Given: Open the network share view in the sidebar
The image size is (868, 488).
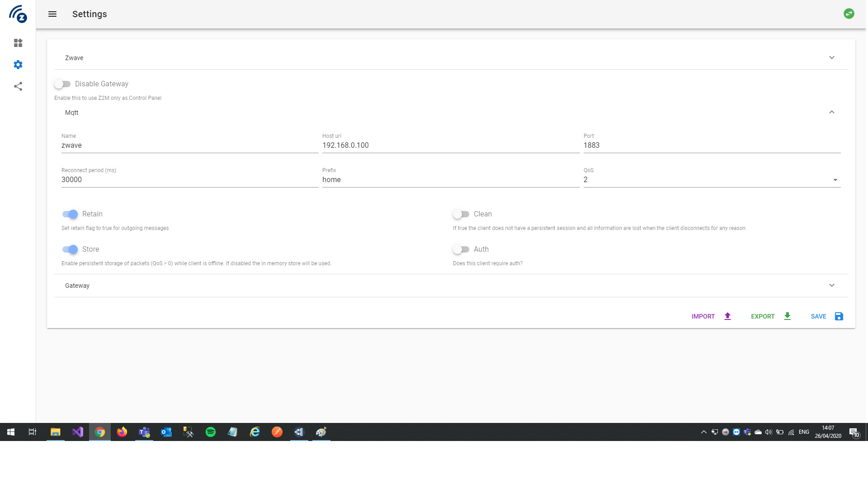Looking at the screenshot, I should tap(18, 86).
